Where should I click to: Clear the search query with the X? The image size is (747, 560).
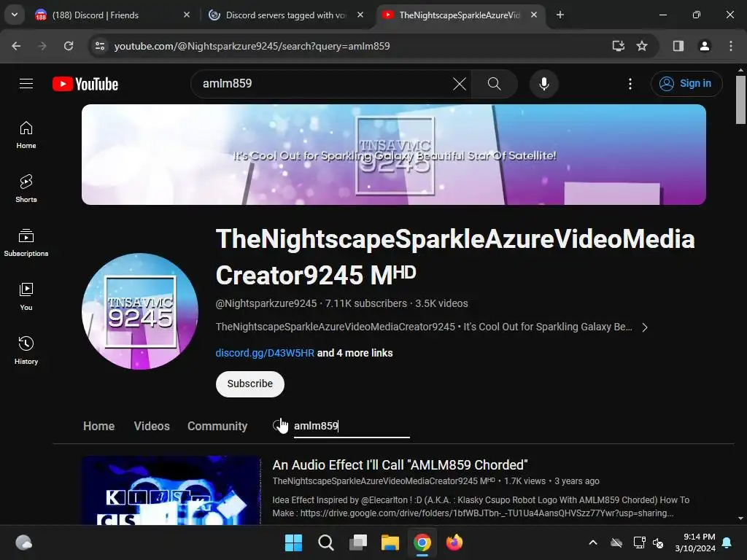pyautogui.click(x=460, y=84)
